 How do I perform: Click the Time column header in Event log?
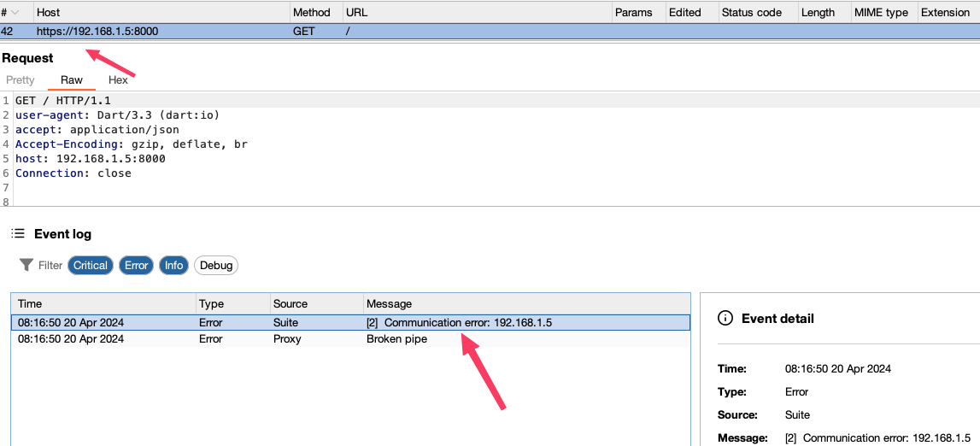click(30, 304)
